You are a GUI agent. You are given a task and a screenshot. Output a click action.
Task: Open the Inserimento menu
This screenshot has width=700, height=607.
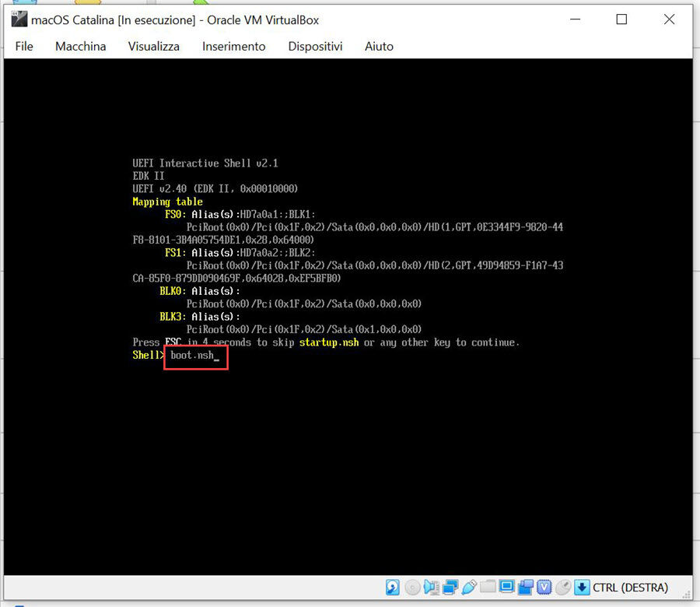pyautogui.click(x=233, y=47)
